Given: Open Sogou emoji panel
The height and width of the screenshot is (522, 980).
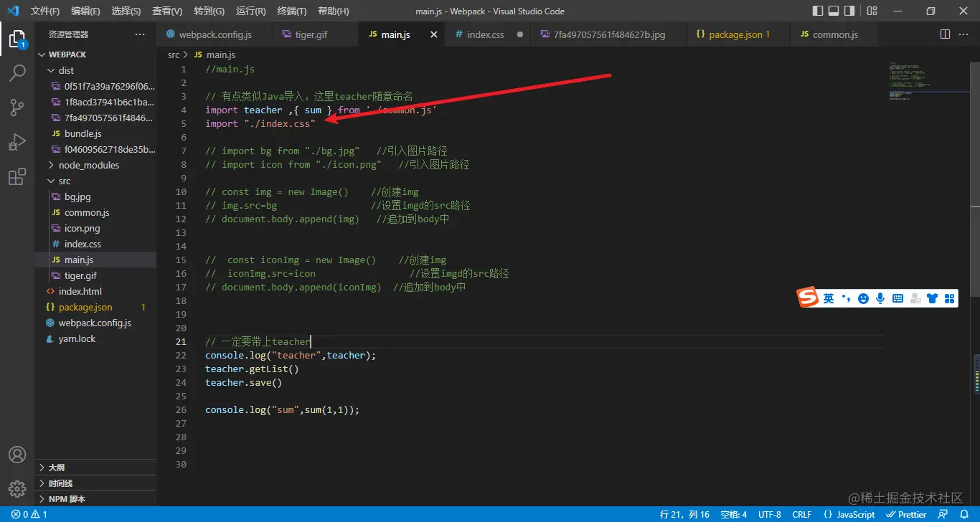Looking at the screenshot, I should pyautogui.click(x=863, y=298).
